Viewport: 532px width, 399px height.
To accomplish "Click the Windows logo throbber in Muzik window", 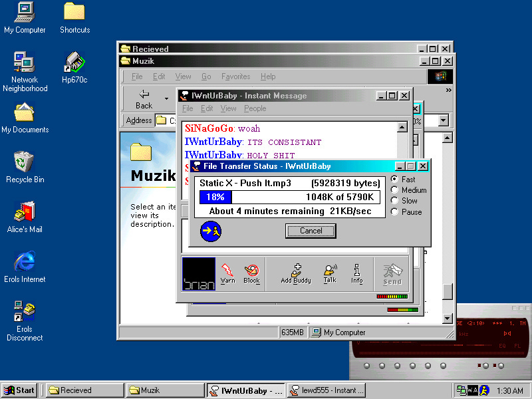I will click(x=440, y=76).
